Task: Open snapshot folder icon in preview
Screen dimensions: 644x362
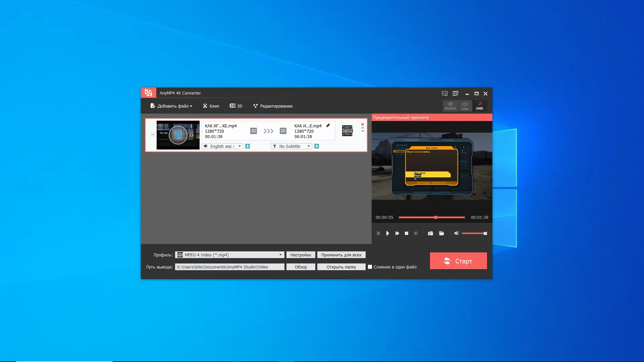Action: [x=441, y=233]
